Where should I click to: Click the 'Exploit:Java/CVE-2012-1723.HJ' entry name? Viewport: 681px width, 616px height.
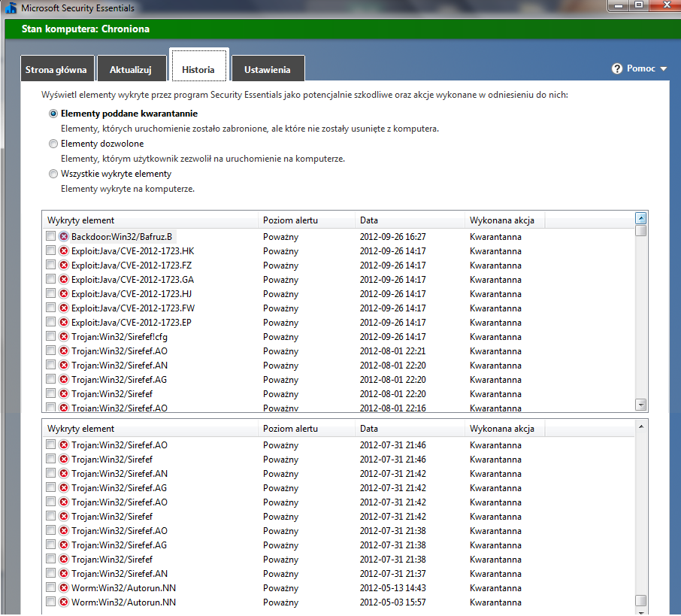(x=132, y=294)
